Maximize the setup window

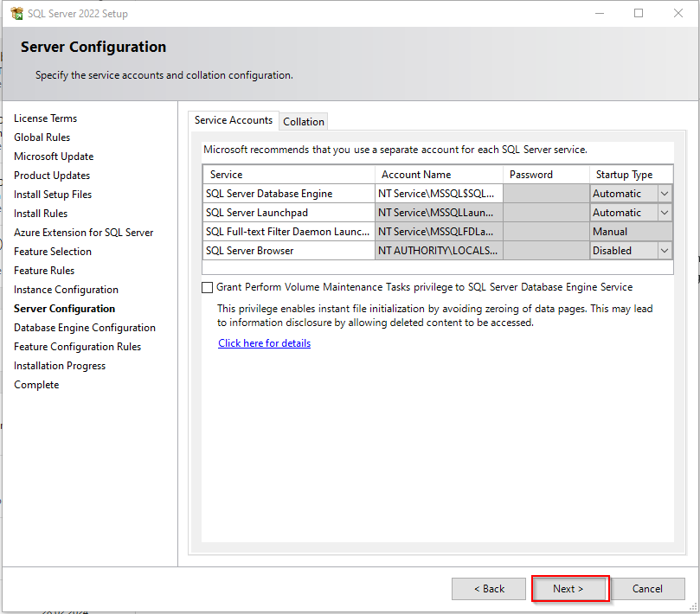tap(639, 14)
